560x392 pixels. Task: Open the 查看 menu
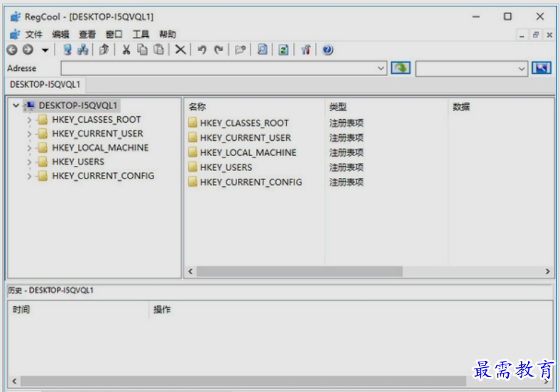[87, 34]
